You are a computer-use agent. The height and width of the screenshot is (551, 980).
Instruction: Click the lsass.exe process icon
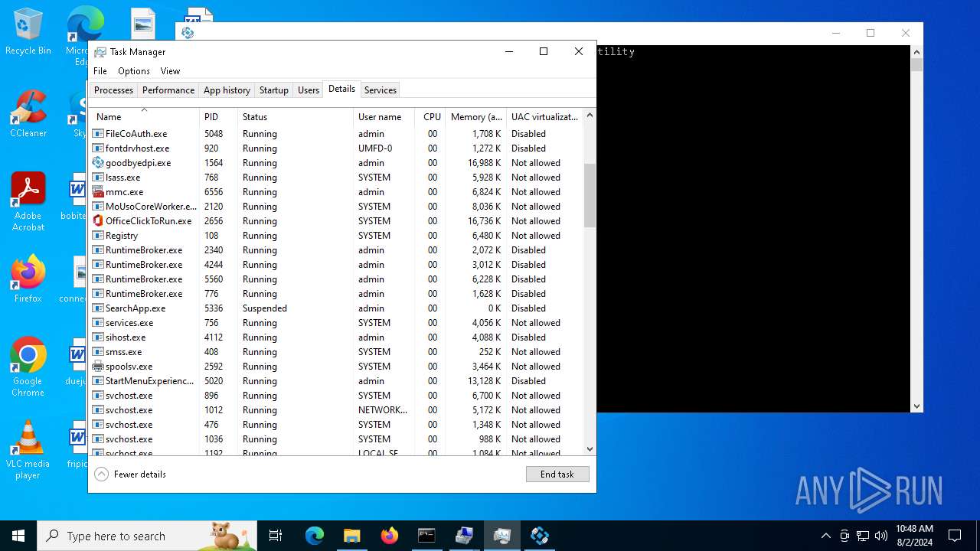pos(98,178)
